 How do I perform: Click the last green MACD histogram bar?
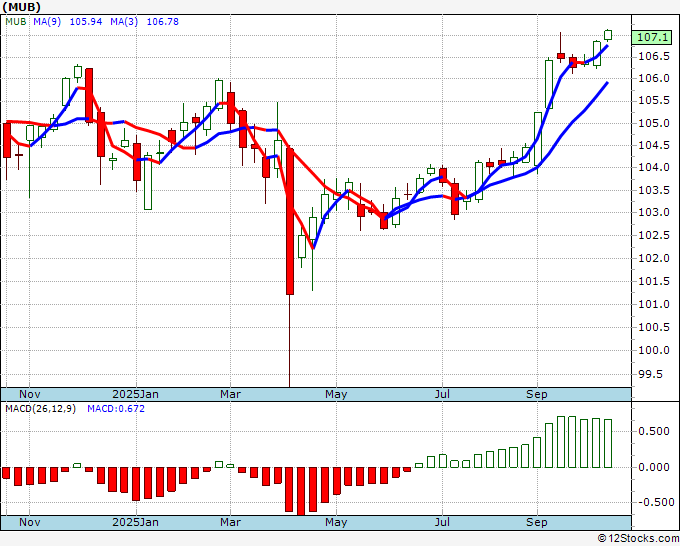pyautogui.click(x=608, y=444)
